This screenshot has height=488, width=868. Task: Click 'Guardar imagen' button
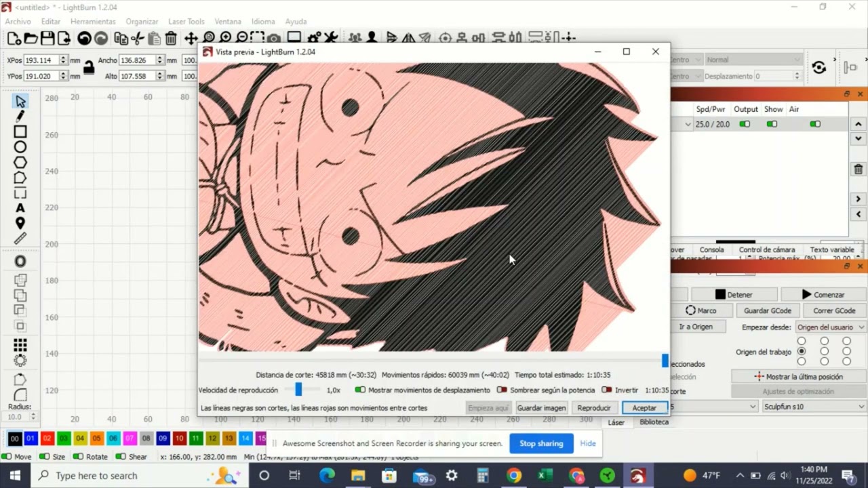pyautogui.click(x=541, y=408)
